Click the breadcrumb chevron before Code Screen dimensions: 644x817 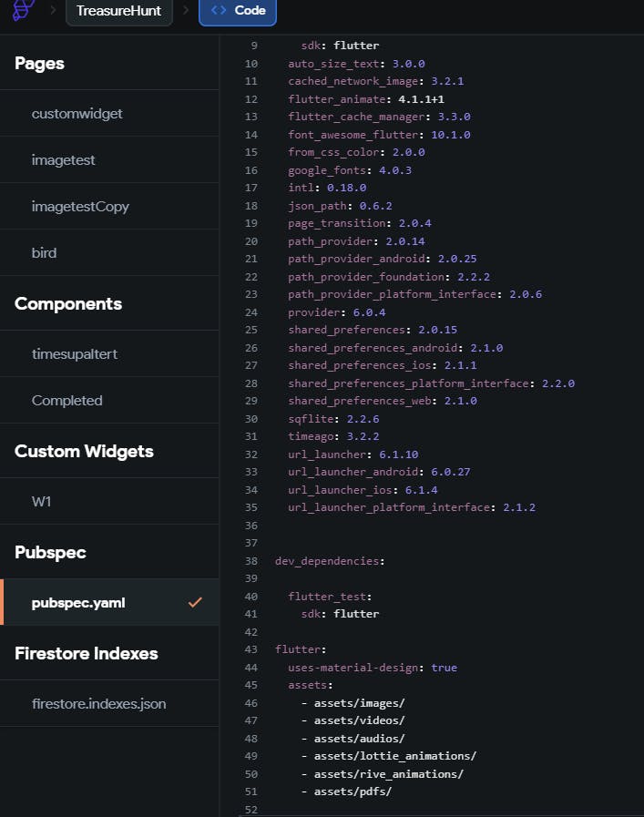[x=186, y=10]
